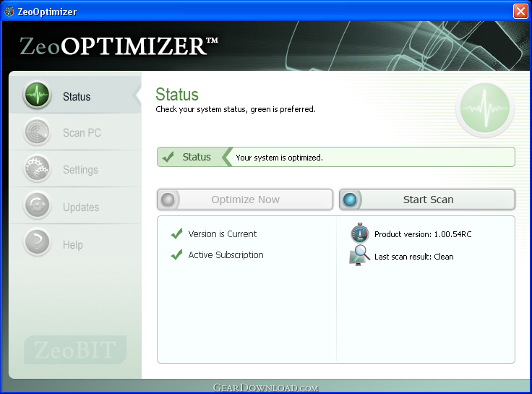Viewport: 532px width, 394px height.
Task: Click the Help question mark icon
Action: point(37,242)
